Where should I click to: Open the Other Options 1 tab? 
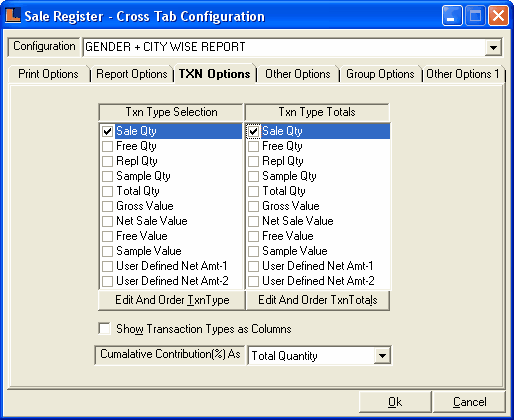tap(463, 74)
